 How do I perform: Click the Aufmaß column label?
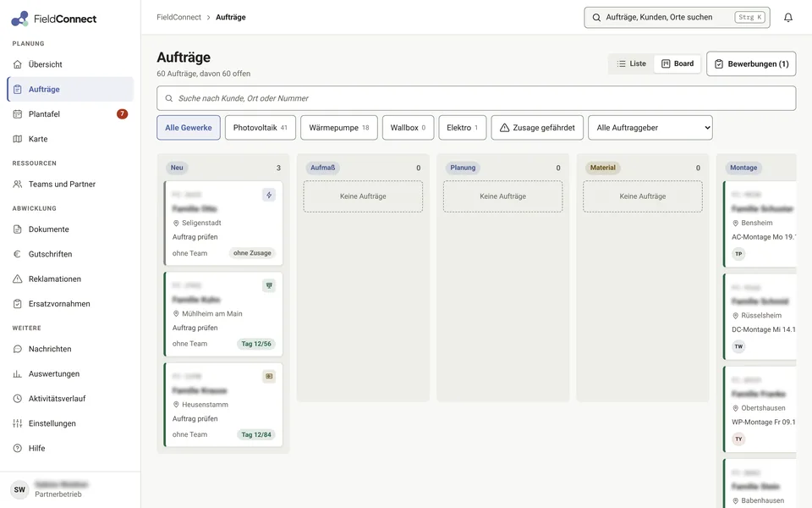point(322,168)
